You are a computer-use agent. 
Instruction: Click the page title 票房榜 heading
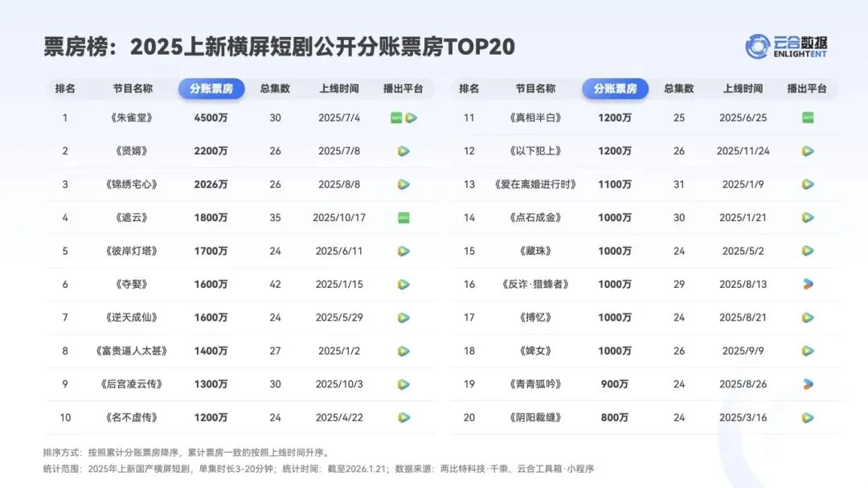click(280, 47)
